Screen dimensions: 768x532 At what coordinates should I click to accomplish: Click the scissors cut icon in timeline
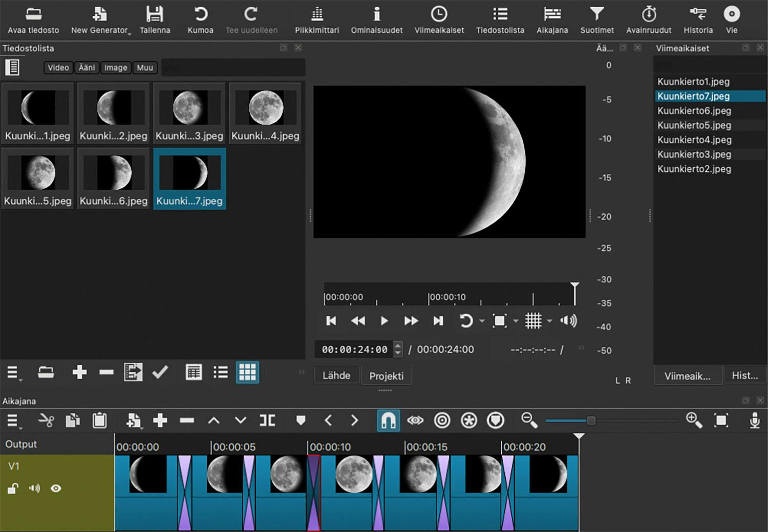pyautogui.click(x=46, y=420)
